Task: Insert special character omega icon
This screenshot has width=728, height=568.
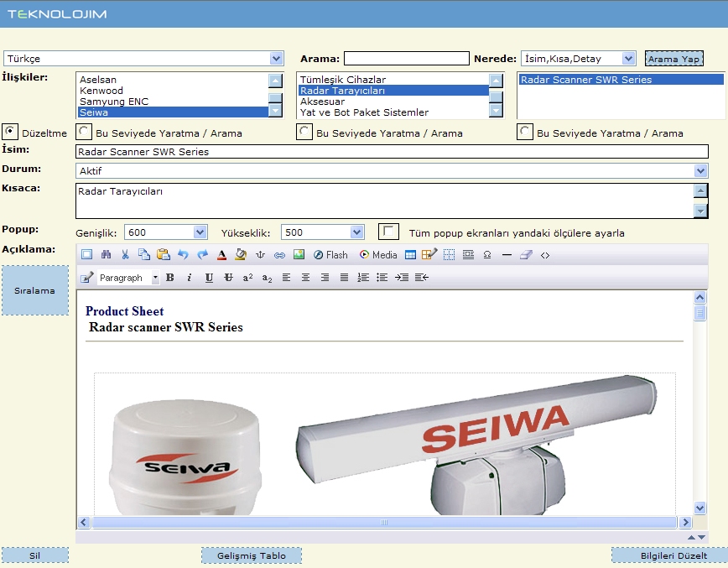Action: click(x=487, y=254)
